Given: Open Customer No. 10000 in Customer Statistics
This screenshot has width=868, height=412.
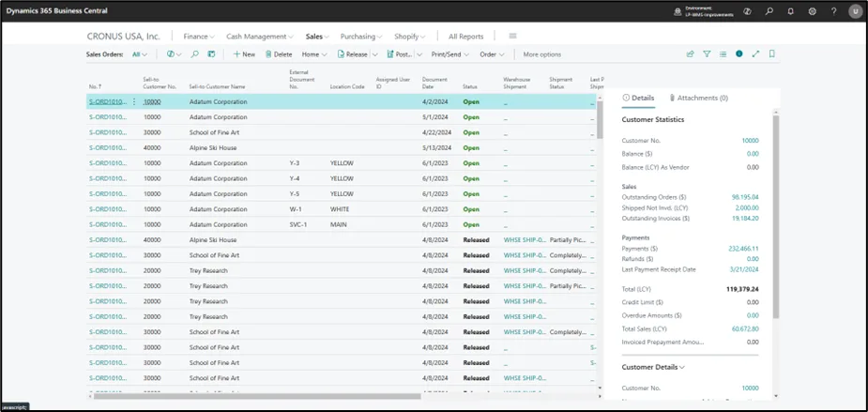Looking at the screenshot, I should [750, 141].
